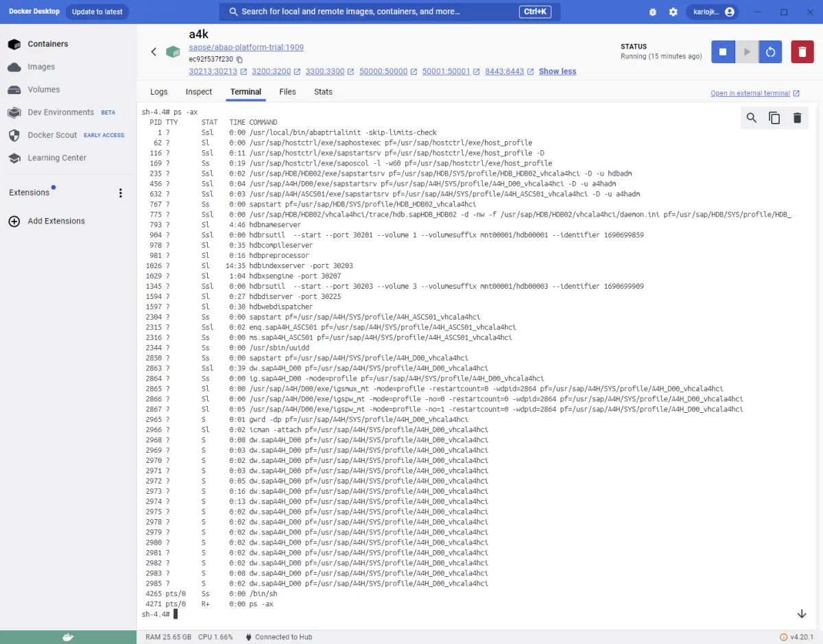Open the karlojk account menu
Viewport: 823px width, 644px height.
pos(712,12)
